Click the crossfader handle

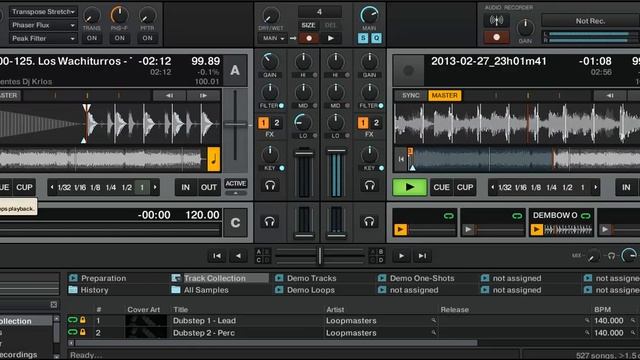click(320, 256)
